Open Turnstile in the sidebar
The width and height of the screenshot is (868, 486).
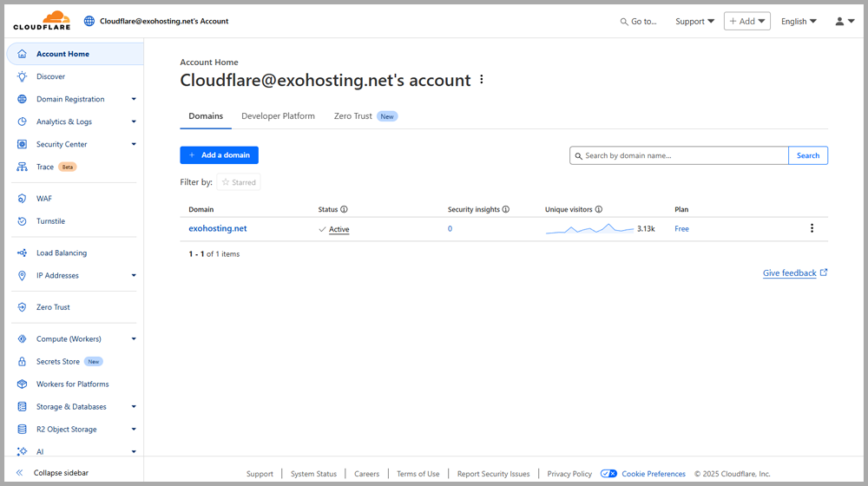pos(51,220)
